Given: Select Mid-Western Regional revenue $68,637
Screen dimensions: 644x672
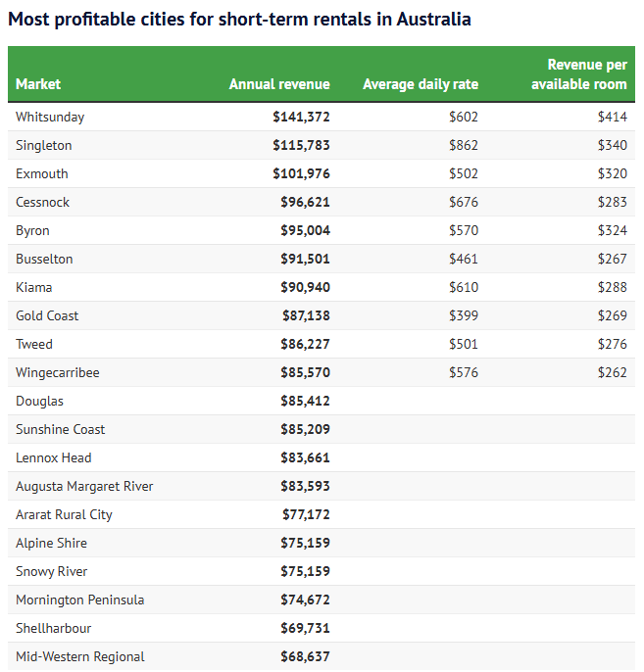Looking at the screenshot, I should [305, 656].
